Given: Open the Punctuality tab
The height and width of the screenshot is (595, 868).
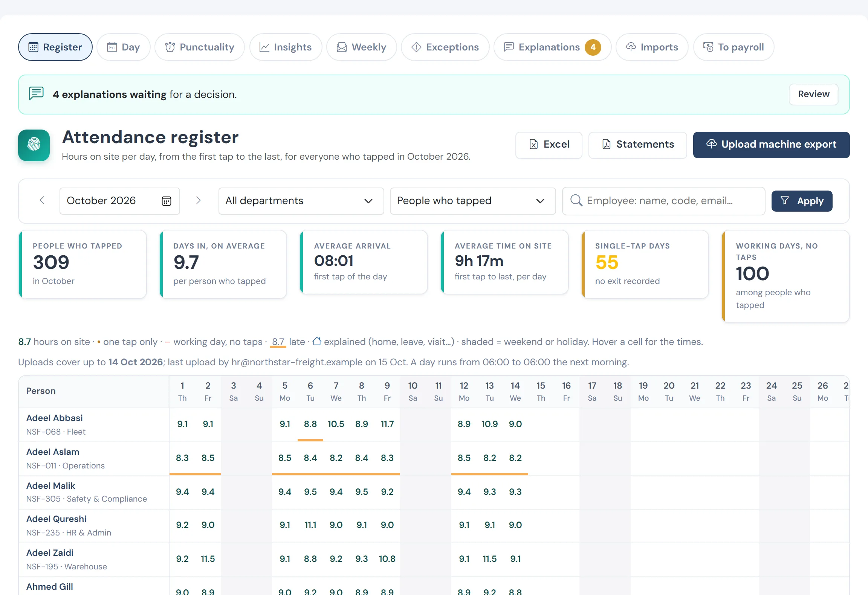Looking at the screenshot, I should click(199, 47).
